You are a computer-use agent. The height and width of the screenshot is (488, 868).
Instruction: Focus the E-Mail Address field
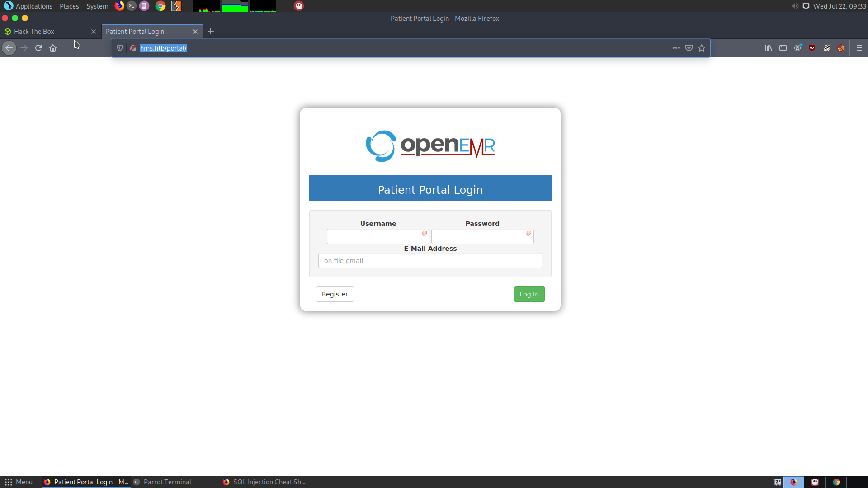click(x=430, y=261)
